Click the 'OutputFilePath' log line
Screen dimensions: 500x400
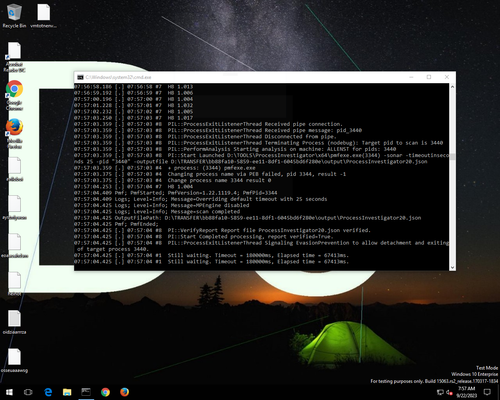pyautogui.click(x=248, y=218)
